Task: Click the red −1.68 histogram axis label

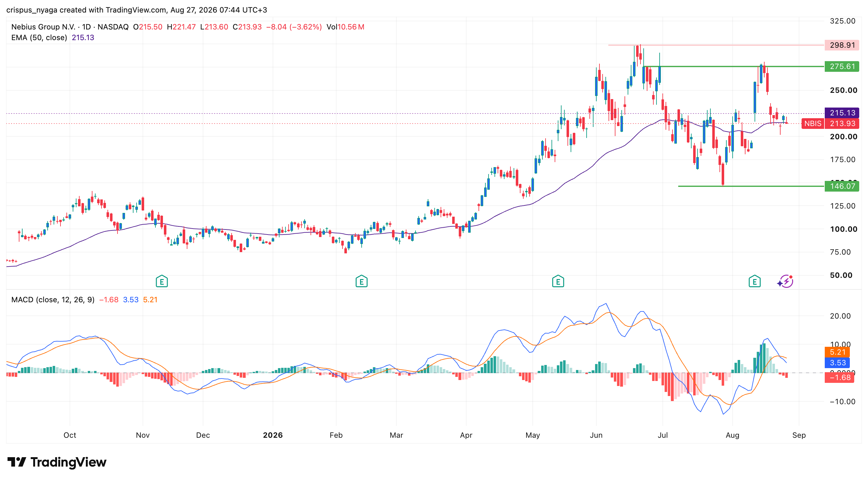Action: point(839,378)
